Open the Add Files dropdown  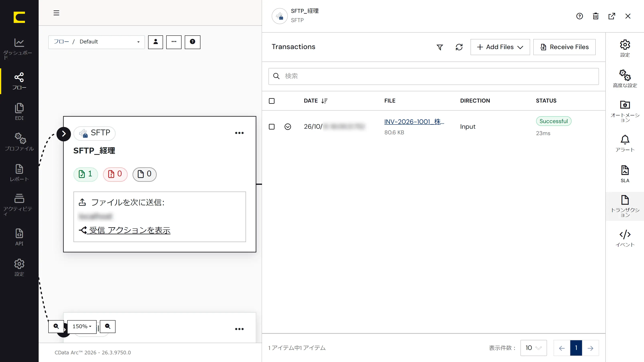pyautogui.click(x=500, y=47)
